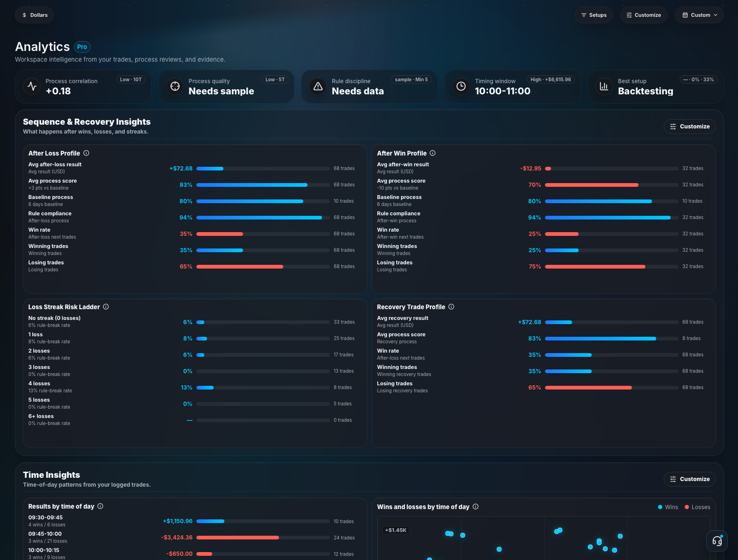
Task: Click the '6+ losses' row label
Action: tap(41, 416)
